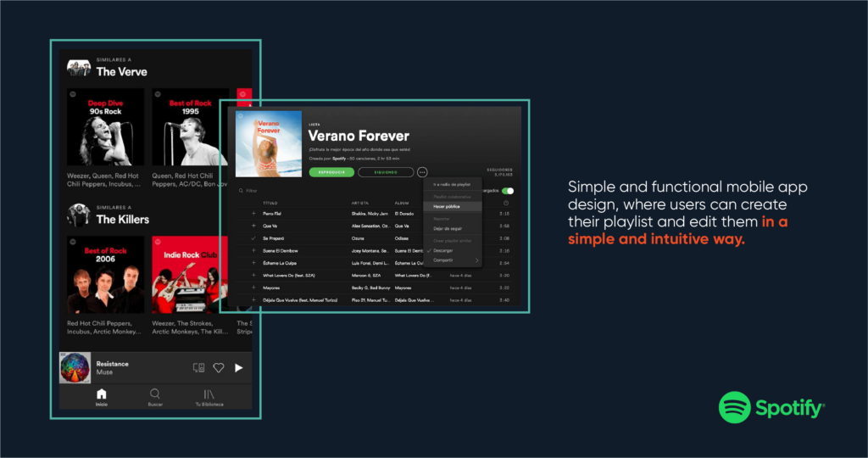
Task: Click The Verve round avatar
Action: coord(79,68)
